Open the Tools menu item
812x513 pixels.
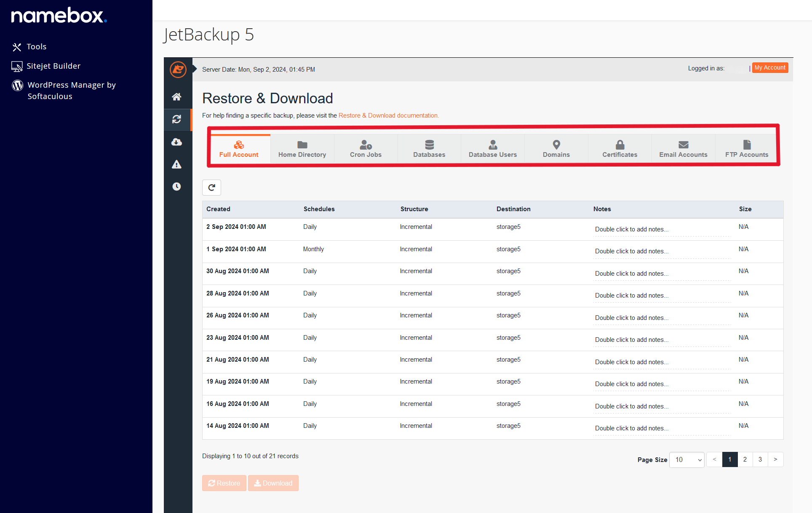coord(36,47)
